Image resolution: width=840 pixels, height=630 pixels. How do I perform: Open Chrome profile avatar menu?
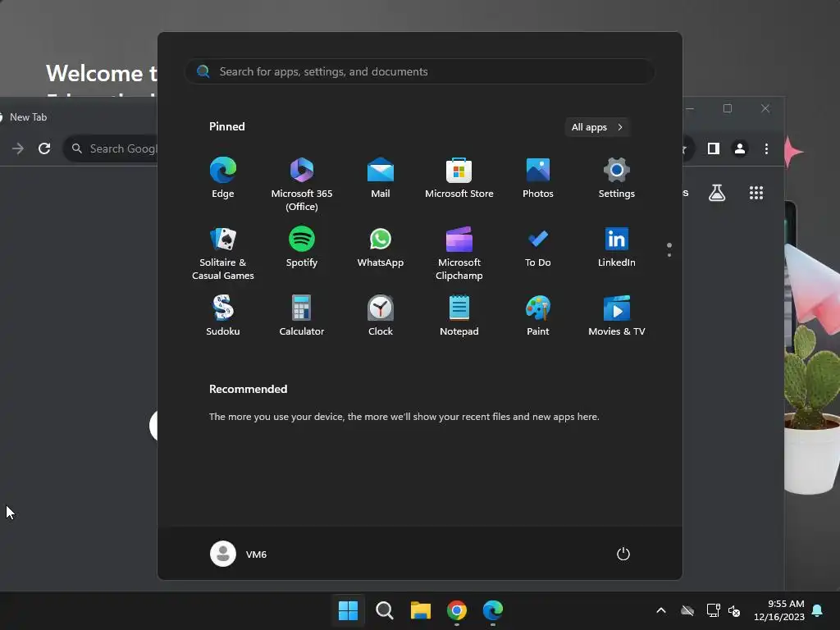[740, 148]
